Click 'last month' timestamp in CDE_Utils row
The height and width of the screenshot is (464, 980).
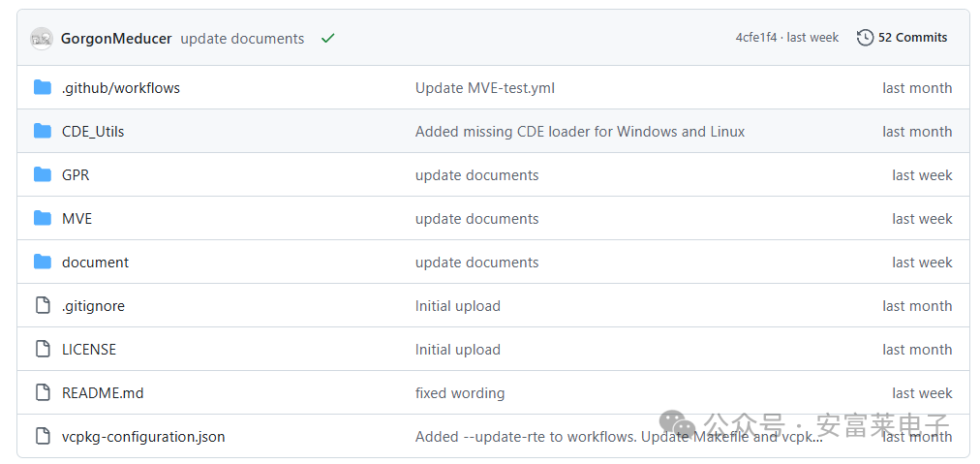pos(917,132)
